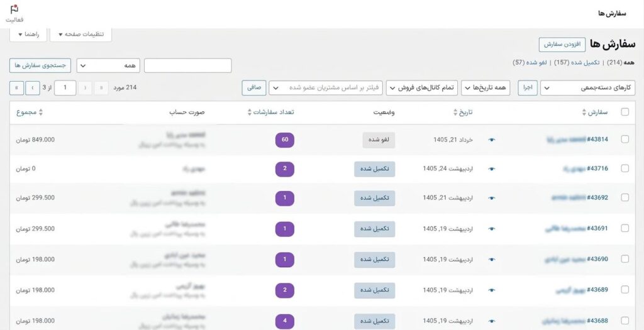Click total 0 تومان

coord(26,168)
